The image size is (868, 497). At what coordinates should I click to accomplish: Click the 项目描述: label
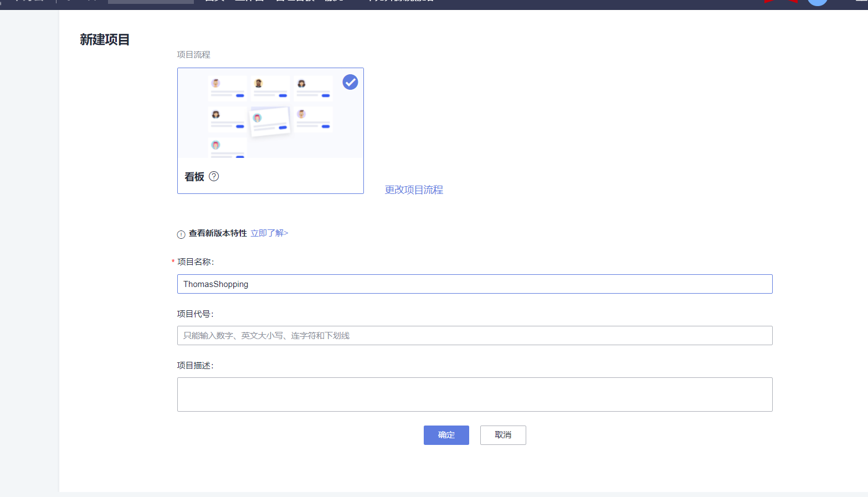click(x=196, y=366)
